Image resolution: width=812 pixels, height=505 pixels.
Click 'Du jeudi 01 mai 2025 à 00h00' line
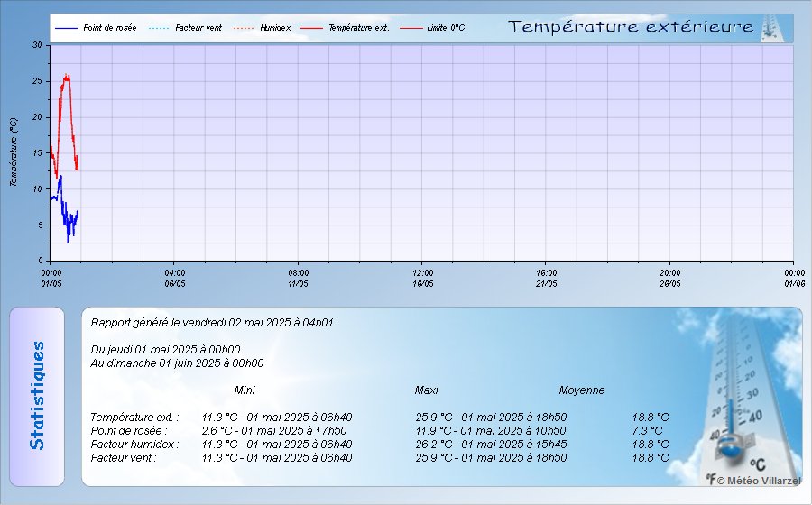165,350
